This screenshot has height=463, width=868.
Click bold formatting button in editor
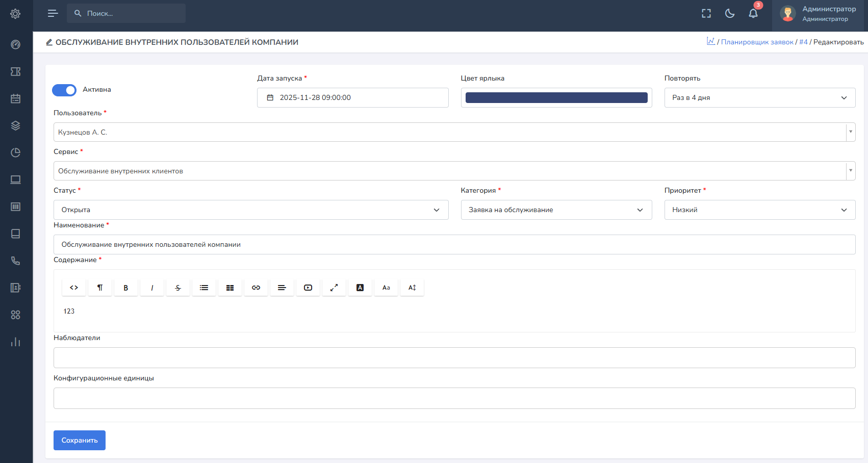pyautogui.click(x=126, y=288)
